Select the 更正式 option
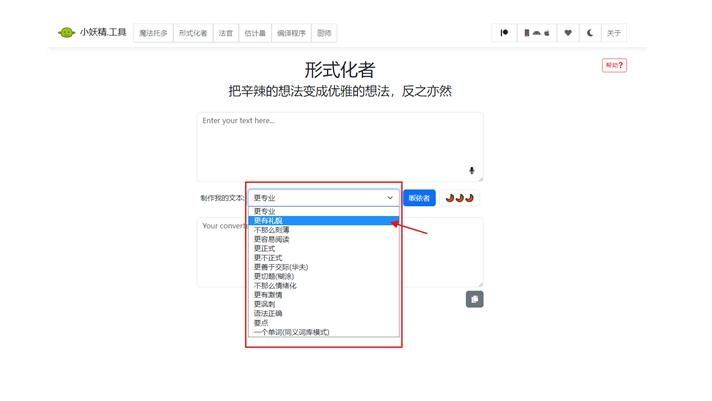The width and height of the screenshot is (712, 401). coord(324,248)
